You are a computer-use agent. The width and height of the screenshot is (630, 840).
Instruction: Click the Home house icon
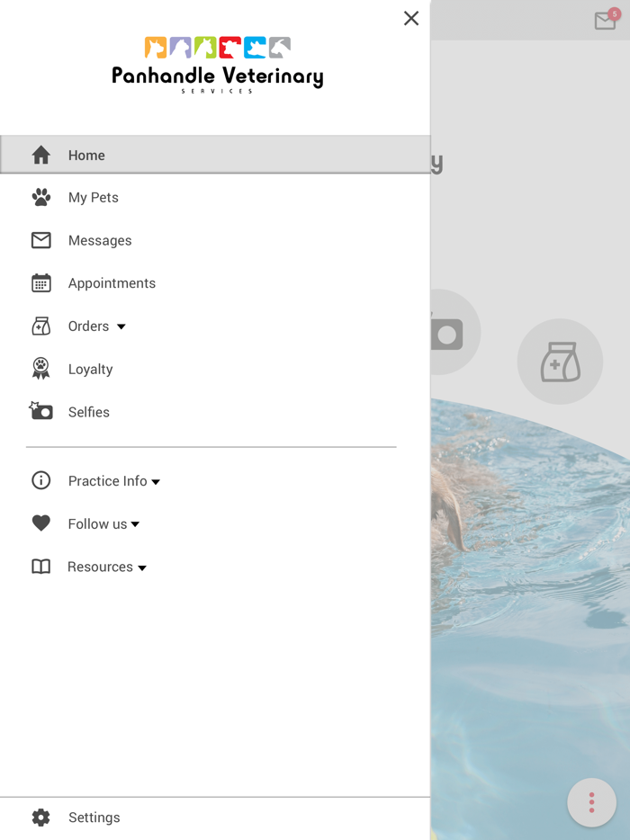click(x=40, y=155)
